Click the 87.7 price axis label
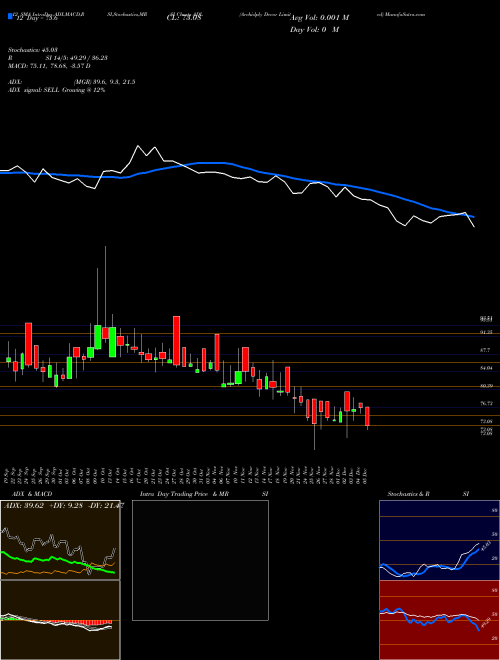Image resolution: width=500 pixels, height=660 pixels. (487, 350)
